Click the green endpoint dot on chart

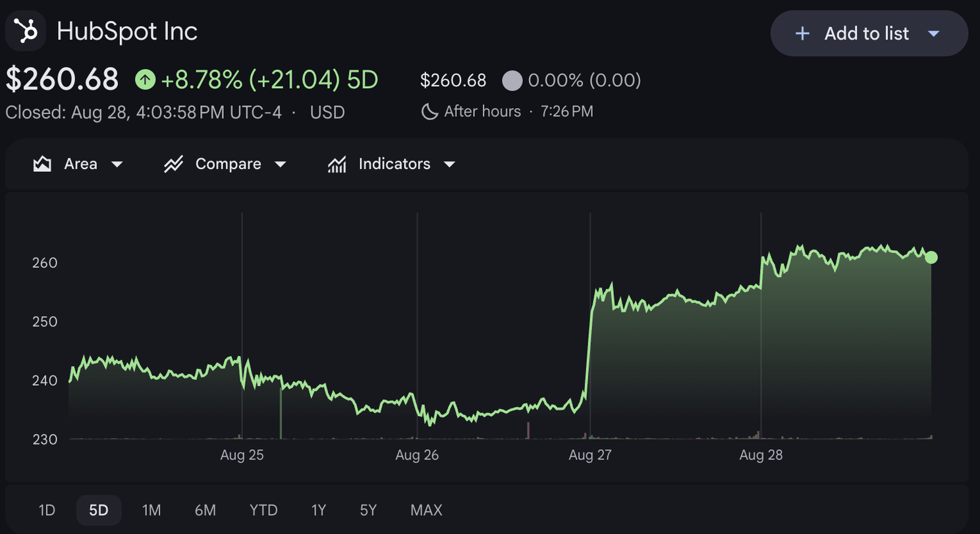coord(931,257)
